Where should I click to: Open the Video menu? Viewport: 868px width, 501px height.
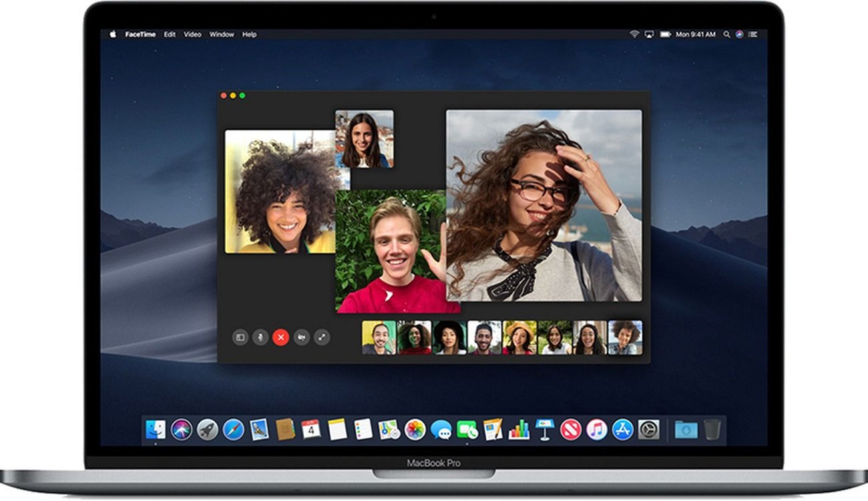193,33
